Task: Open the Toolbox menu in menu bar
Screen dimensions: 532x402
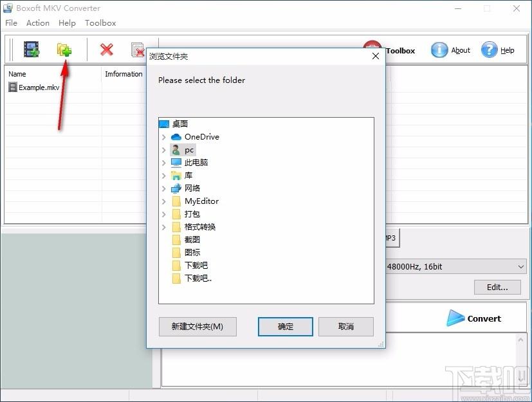Action: (100, 23)
